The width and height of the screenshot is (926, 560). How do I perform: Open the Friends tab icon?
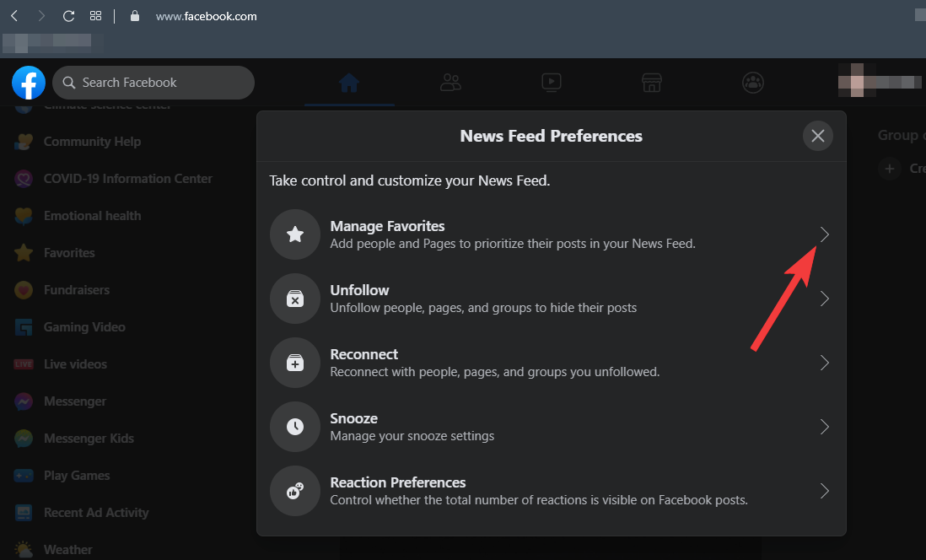pos(450,83)
